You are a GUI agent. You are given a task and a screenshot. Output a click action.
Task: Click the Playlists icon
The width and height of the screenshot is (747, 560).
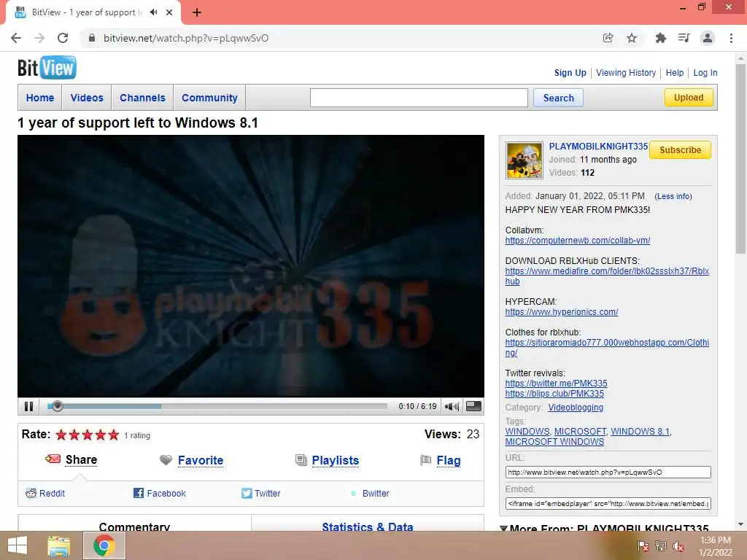[x=301, y=460]
